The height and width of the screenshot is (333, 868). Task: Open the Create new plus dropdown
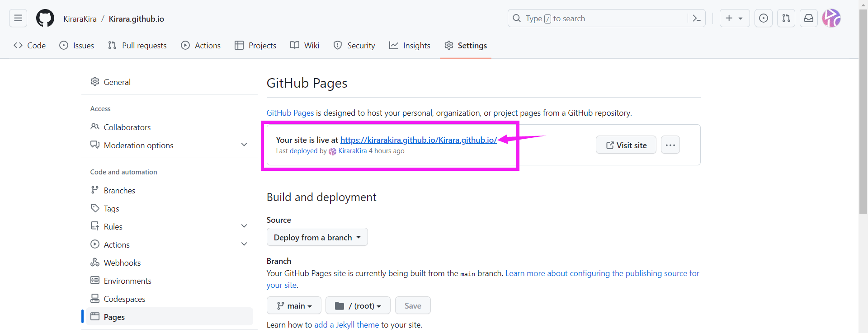pos(735,18)
